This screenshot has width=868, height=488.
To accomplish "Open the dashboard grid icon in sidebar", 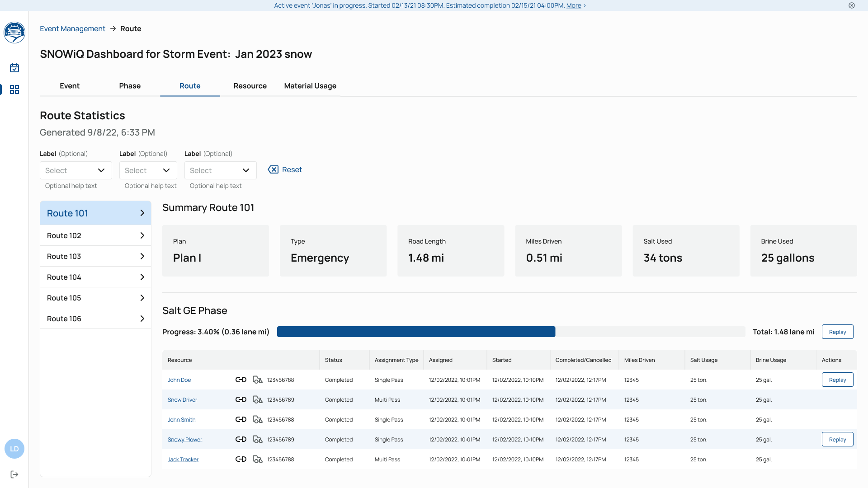I will tap(14, 89).
